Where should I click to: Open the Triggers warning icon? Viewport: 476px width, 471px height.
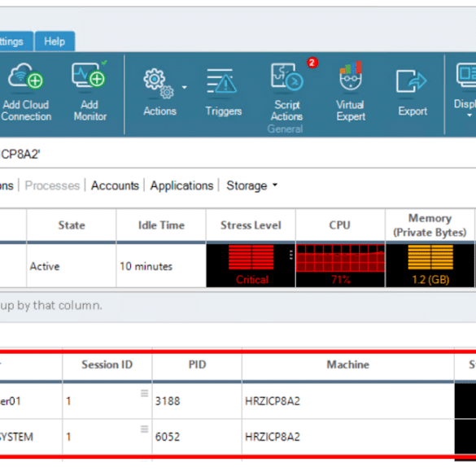click(221, 81)
